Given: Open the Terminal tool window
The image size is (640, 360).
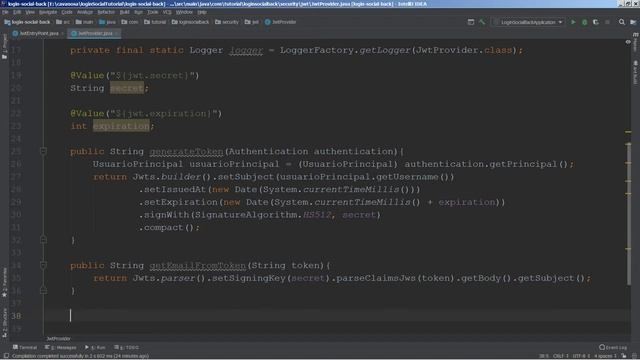Looking at the screenshot, I should pos(25,347).
